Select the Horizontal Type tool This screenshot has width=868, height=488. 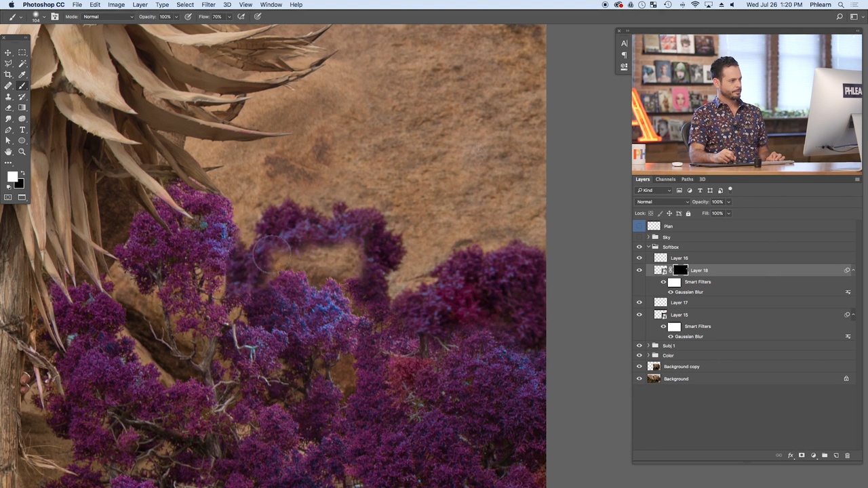point(22,129)
